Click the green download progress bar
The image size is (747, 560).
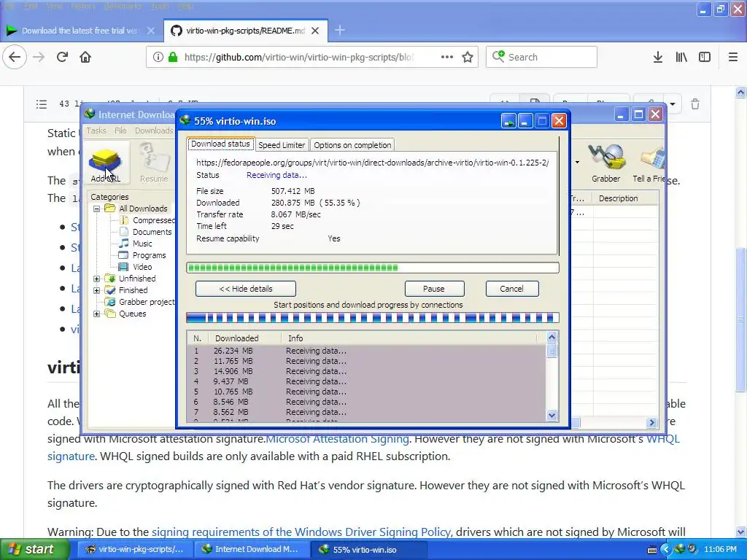point(373,268)
